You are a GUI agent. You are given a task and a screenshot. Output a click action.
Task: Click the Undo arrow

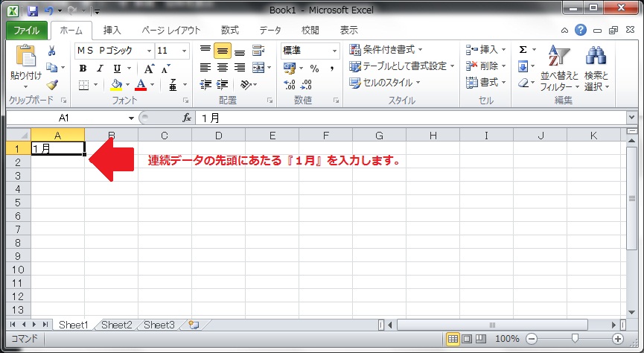(50, 11)
